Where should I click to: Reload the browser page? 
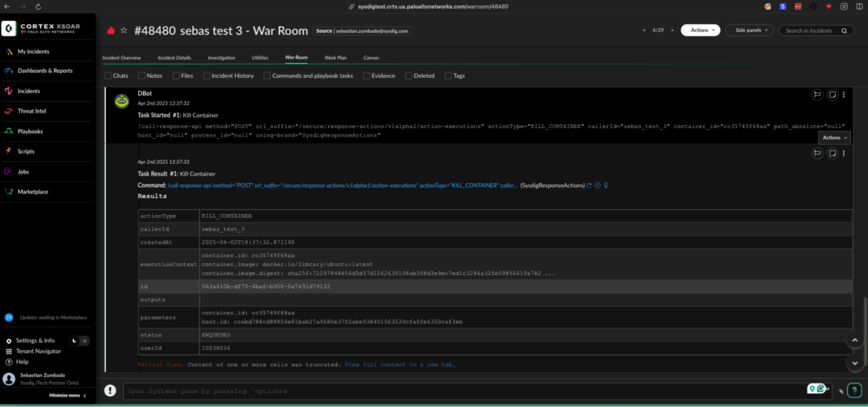click(x=38, y=7)
